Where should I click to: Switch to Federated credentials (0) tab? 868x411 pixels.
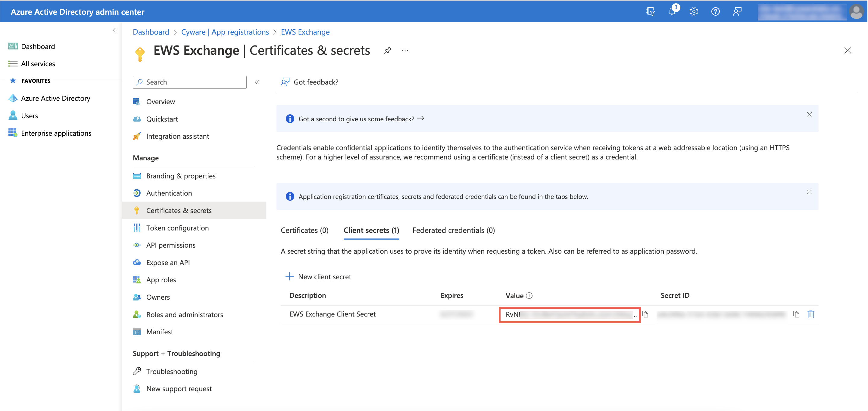[453, 230]
